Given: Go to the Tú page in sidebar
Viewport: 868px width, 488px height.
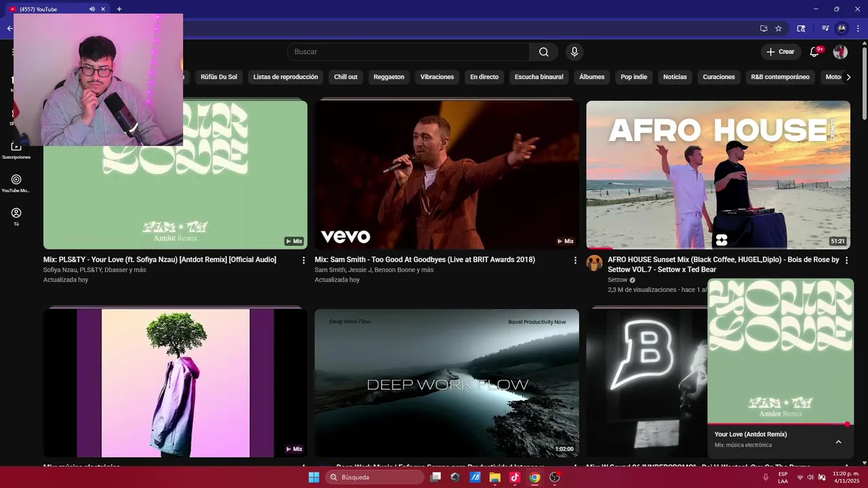Looking at the screenshot, I should pyautogui.click(x=16, y=217).
